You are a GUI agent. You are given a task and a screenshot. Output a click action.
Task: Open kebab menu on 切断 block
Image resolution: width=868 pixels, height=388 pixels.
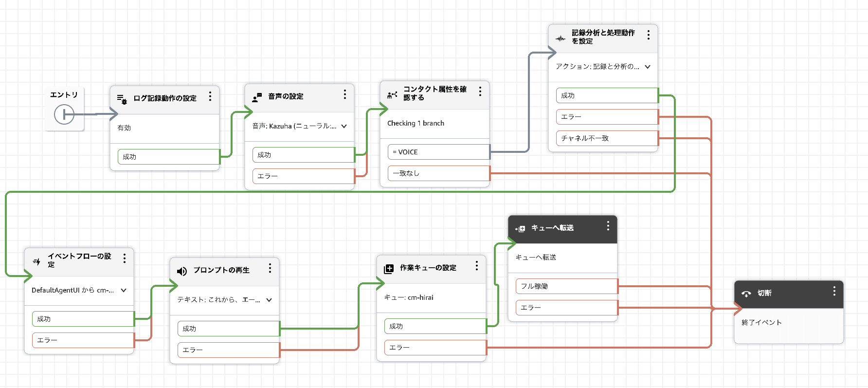click(x=834, y=291)
